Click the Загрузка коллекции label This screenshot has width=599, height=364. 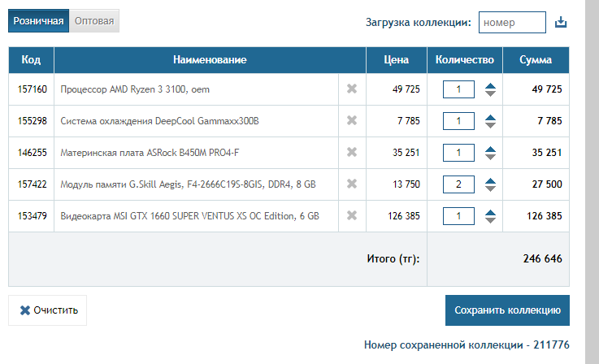(419, 23)
